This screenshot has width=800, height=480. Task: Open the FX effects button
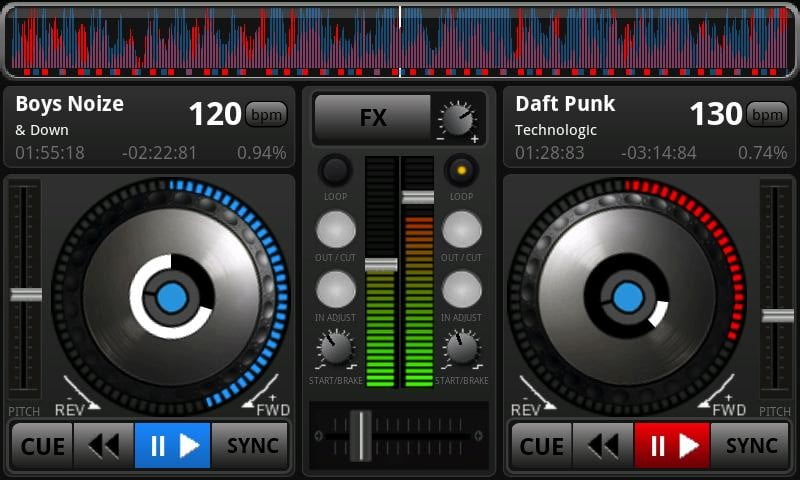[x=373, y=118]
